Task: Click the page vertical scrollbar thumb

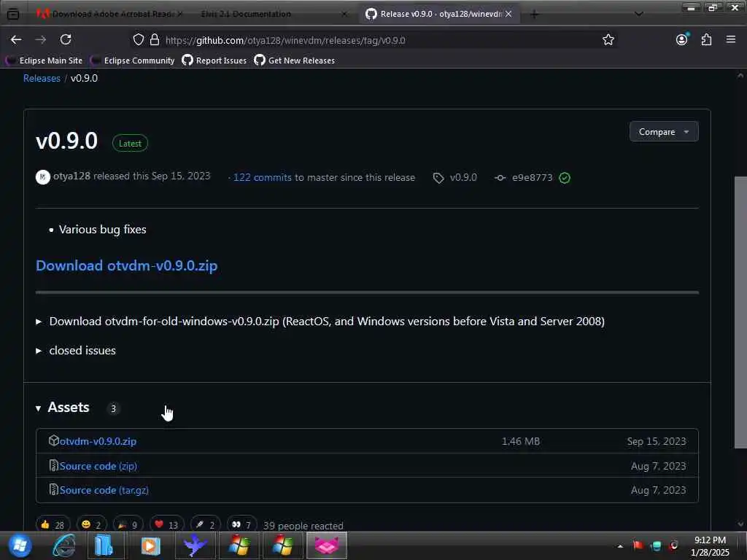Action: coord(740,312)
